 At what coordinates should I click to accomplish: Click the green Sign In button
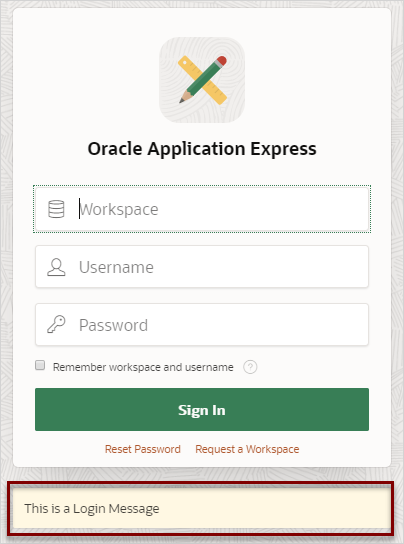click(x=202, y=410)
